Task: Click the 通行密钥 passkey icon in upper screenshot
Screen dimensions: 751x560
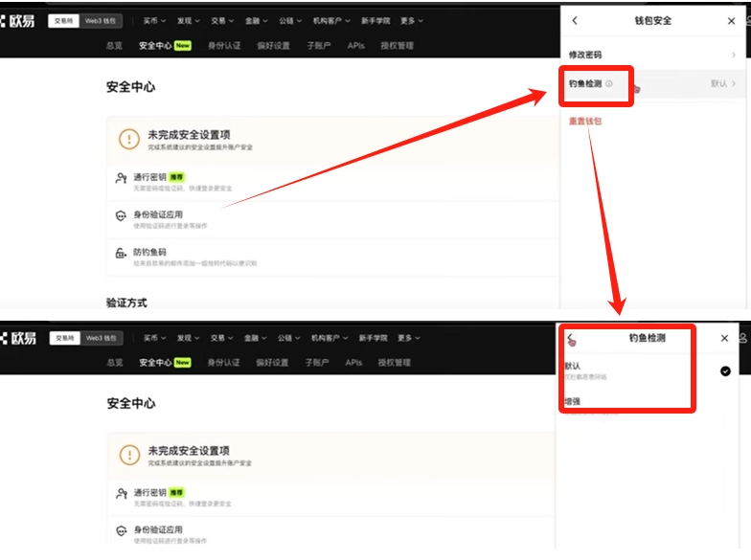Action: [121, 178]
